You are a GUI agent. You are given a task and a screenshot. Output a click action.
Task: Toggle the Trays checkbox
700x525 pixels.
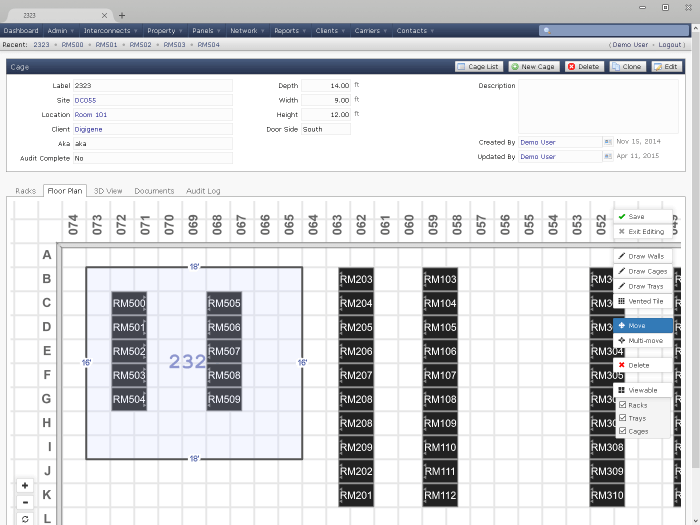click(623, 418)
